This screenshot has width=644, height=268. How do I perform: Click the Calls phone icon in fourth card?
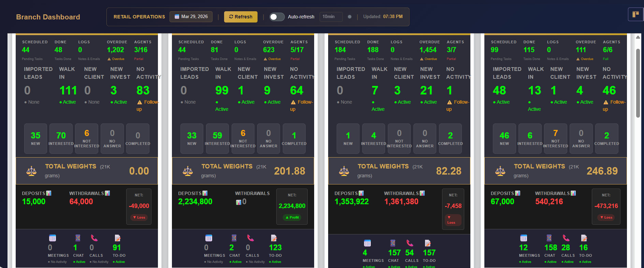point(566,238)
